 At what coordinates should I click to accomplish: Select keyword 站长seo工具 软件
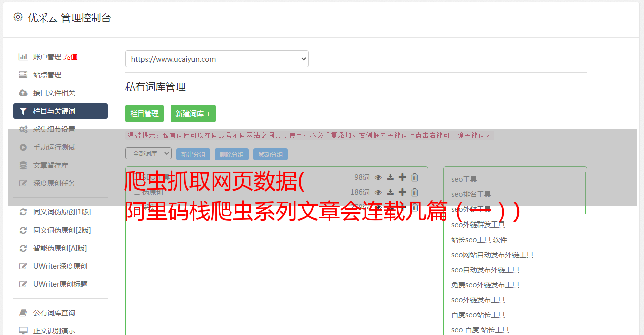click(x=479, y=240)
